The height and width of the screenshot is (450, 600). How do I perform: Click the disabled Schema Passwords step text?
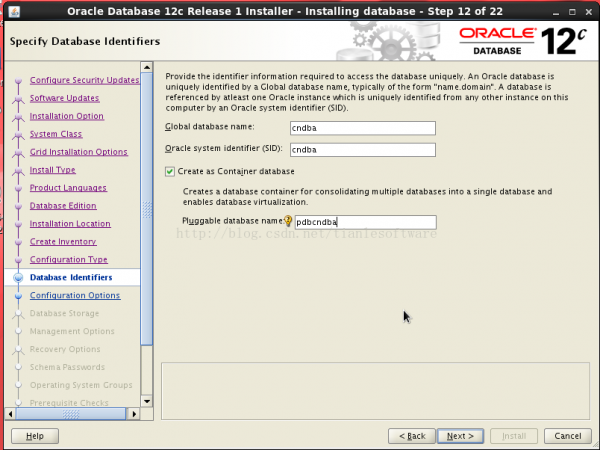click(x=67, y=367)
